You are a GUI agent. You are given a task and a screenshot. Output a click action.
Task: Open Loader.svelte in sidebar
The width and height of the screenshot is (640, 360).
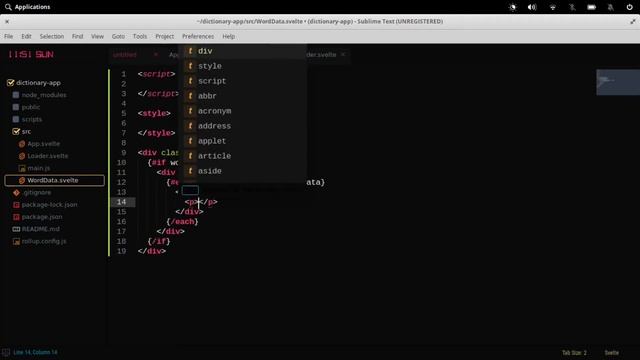48,156
